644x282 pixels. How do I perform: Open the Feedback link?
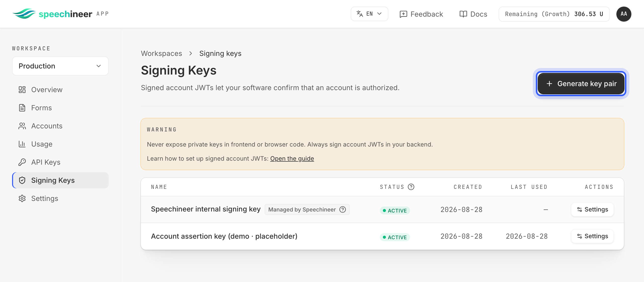click(x=421, y=14)
